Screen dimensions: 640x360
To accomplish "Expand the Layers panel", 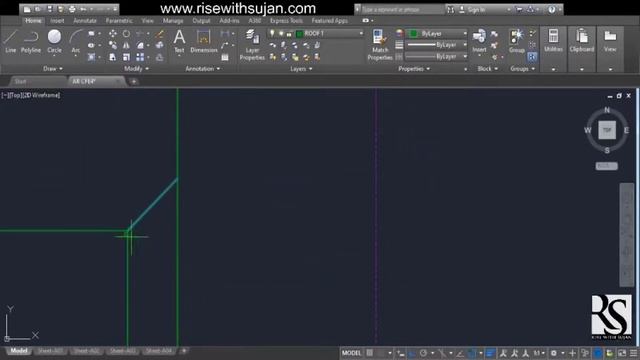I will coord(301,69).
